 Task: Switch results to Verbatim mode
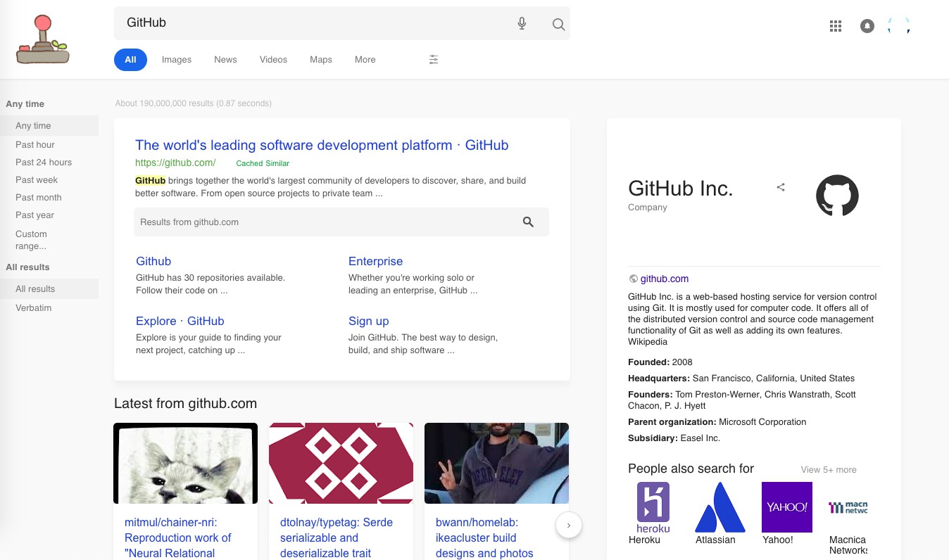pos(33,307)
